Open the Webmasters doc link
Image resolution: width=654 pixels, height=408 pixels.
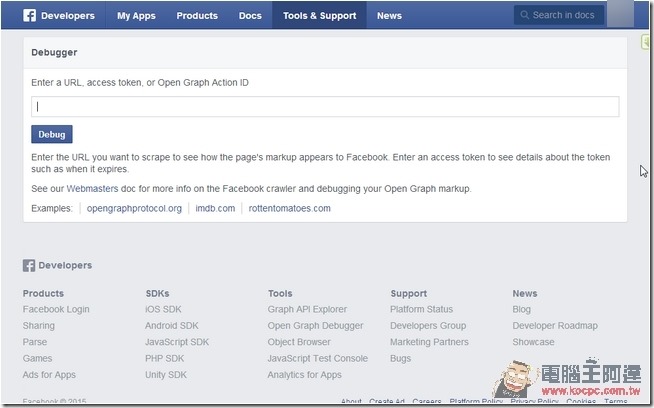[x=92, y=189]
